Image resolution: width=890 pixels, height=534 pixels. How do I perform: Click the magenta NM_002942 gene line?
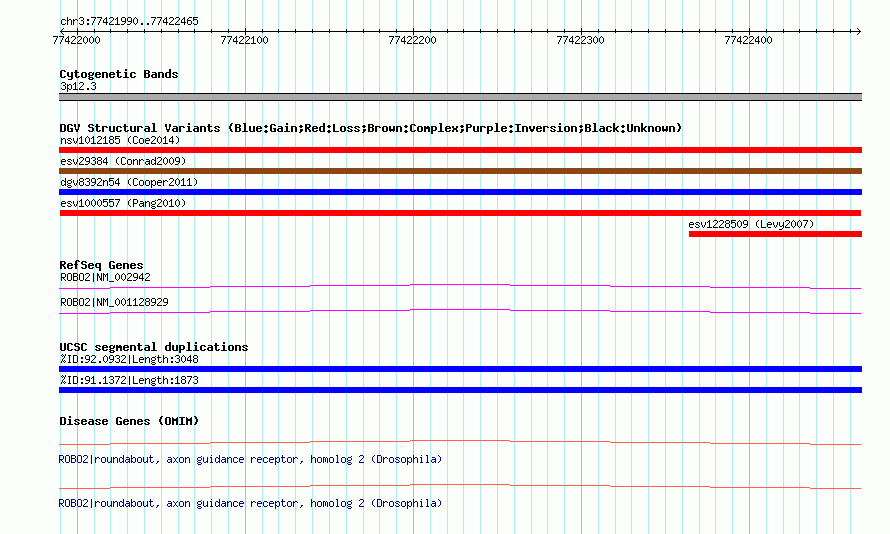[460, 287]
